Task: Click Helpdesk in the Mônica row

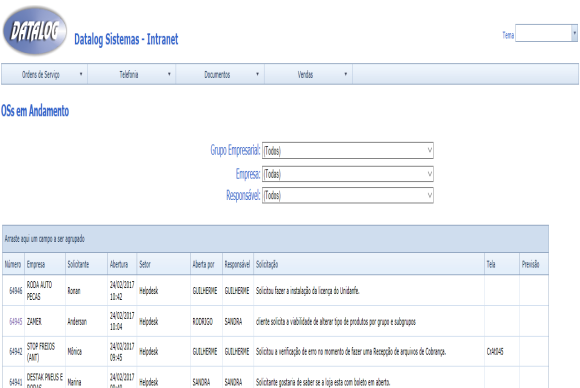Action: pyautogui.click(x=148, y=351)
